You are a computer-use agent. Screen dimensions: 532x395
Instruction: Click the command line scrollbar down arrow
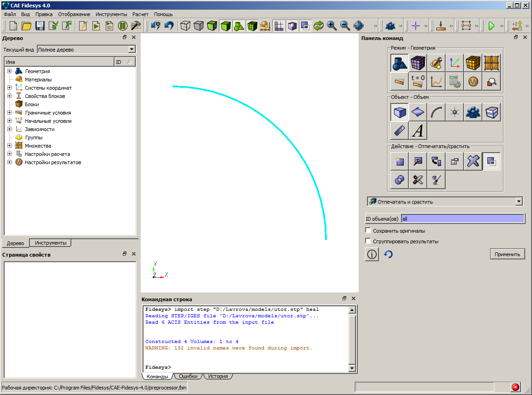click(x=352, y=368)
